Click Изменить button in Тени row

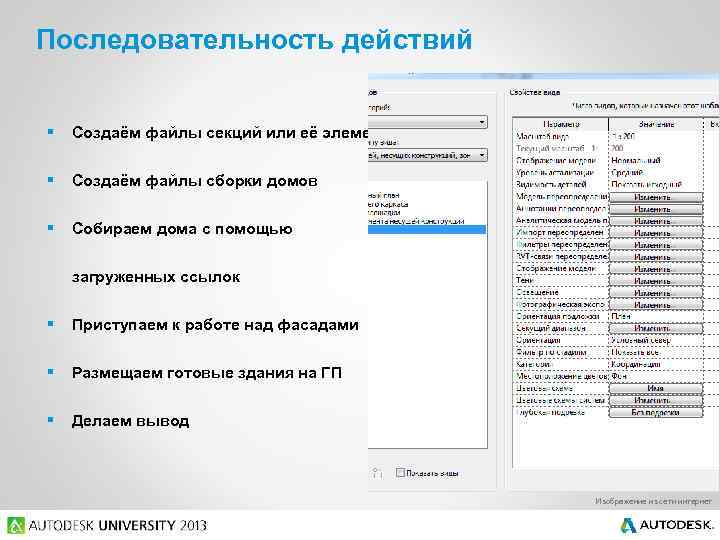point(656,281)
